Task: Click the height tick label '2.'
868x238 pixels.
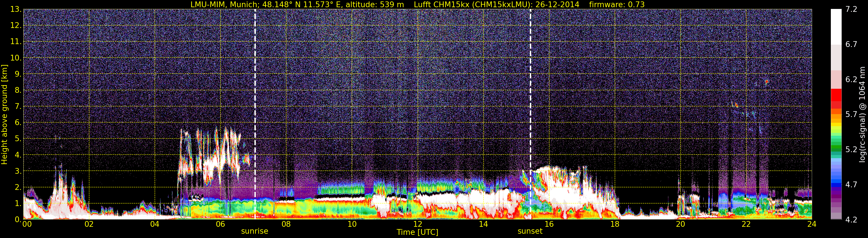Action: tap(18, 188)
